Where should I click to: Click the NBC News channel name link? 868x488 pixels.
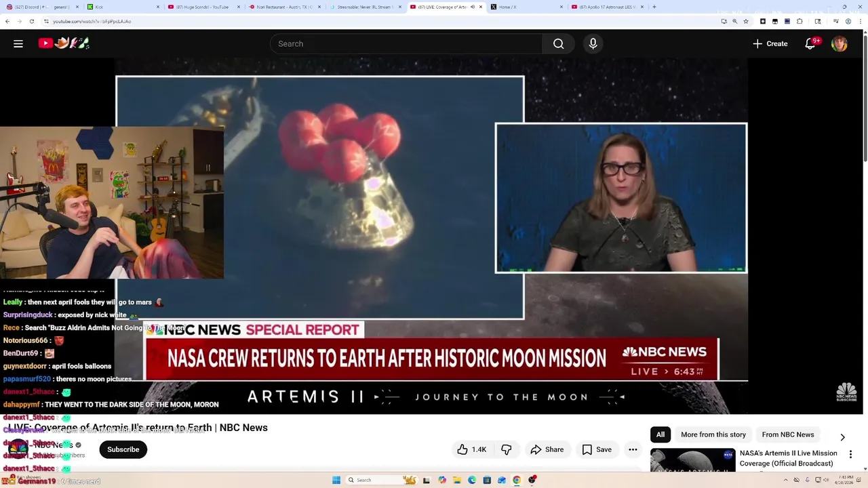tap(53, 445)
